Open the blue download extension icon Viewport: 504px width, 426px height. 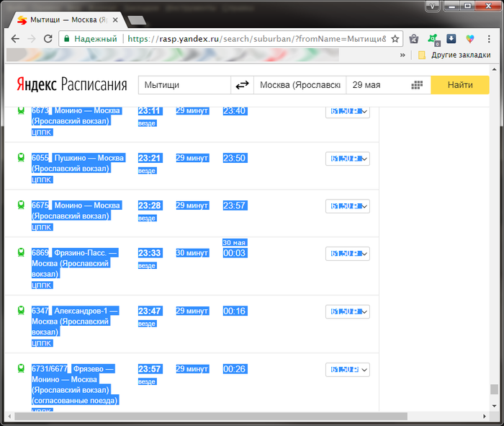(x=451, y=39)
